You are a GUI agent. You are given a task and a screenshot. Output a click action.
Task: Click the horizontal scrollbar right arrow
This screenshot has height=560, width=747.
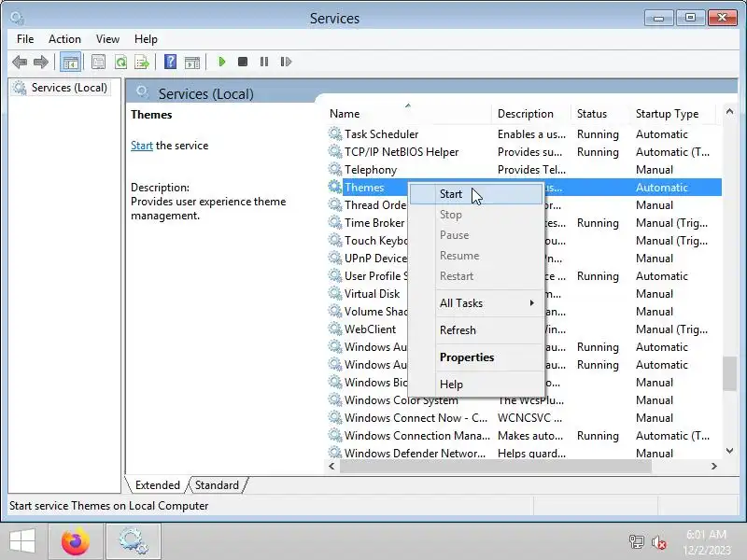[x=713, y=466]
